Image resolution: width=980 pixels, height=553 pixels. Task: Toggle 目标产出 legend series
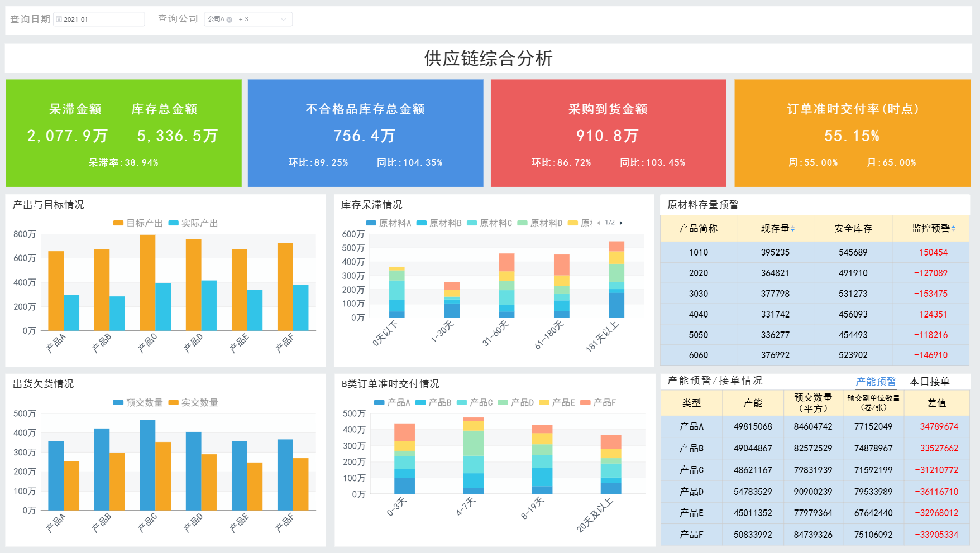[x=138, y=223]
